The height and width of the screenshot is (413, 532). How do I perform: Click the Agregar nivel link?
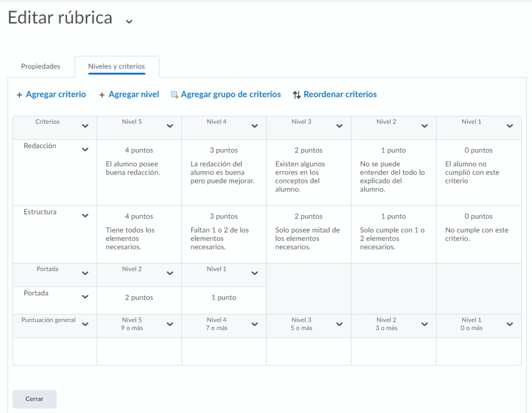pos(134,95)
